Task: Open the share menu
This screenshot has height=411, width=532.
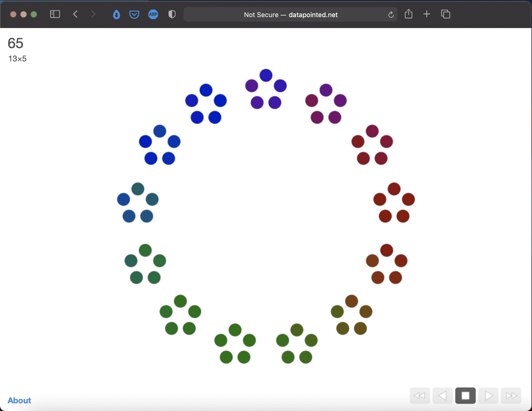Action: coord(409,14)
